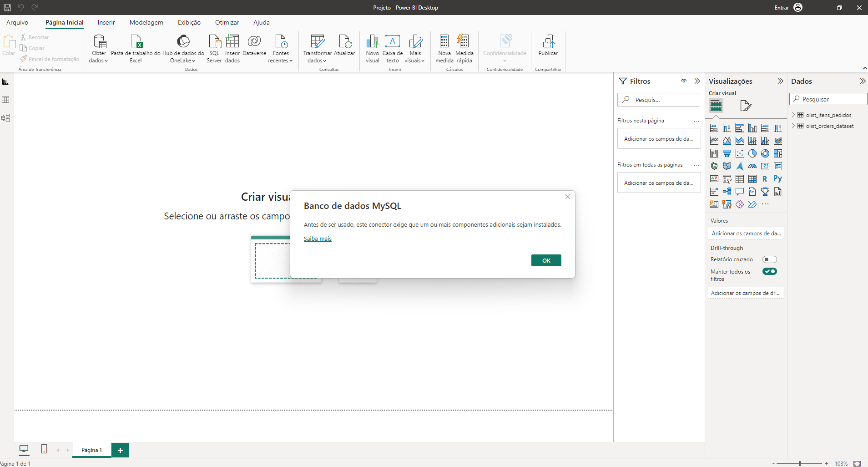
Task: Open the Exibição ribbon tab
Action: pyautogui.click(x=189, y=22)
